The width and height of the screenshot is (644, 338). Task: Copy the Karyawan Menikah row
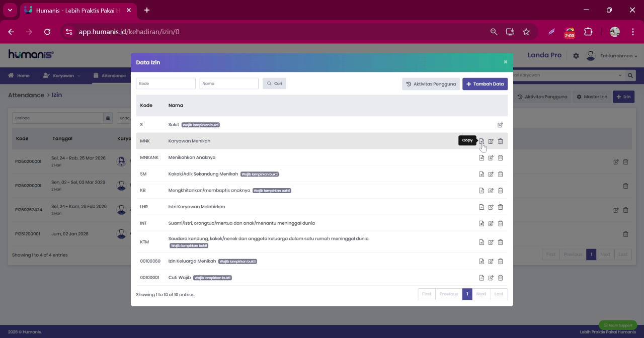point(481,141)
